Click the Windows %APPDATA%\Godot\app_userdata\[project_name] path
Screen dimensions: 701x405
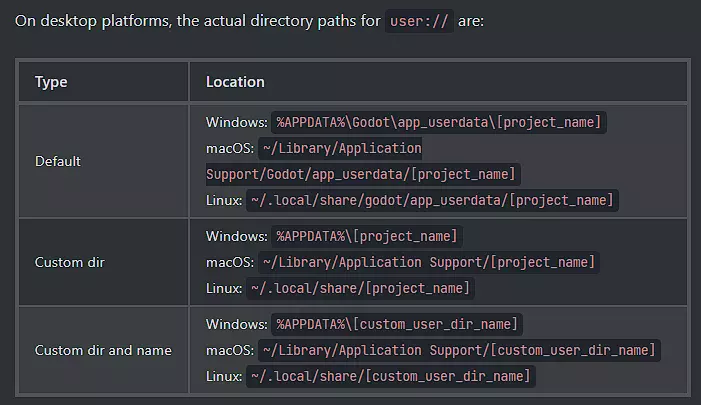(439, 123)
